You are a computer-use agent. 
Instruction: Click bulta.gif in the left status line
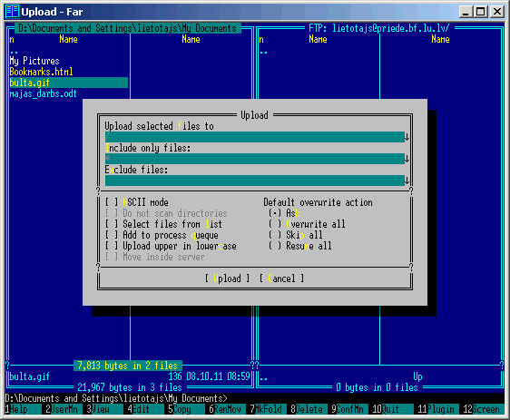(30, 376)
